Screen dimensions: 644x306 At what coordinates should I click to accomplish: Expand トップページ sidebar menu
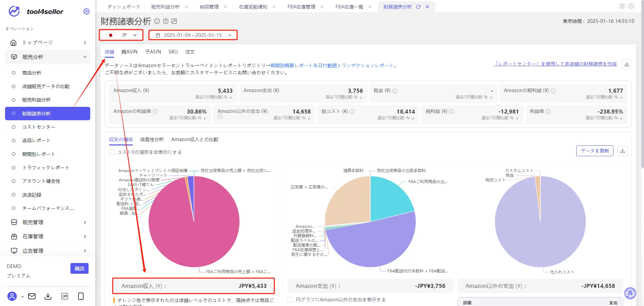[48, 43]
